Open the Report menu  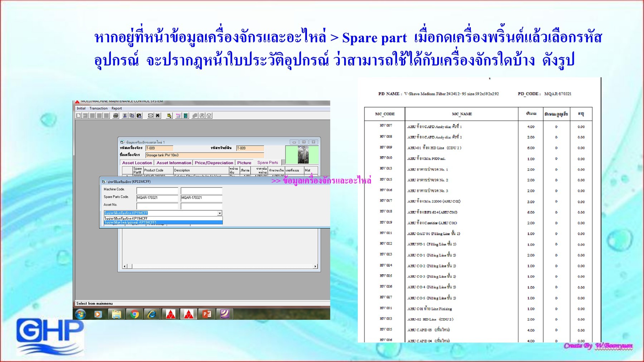tap(117, 108)
